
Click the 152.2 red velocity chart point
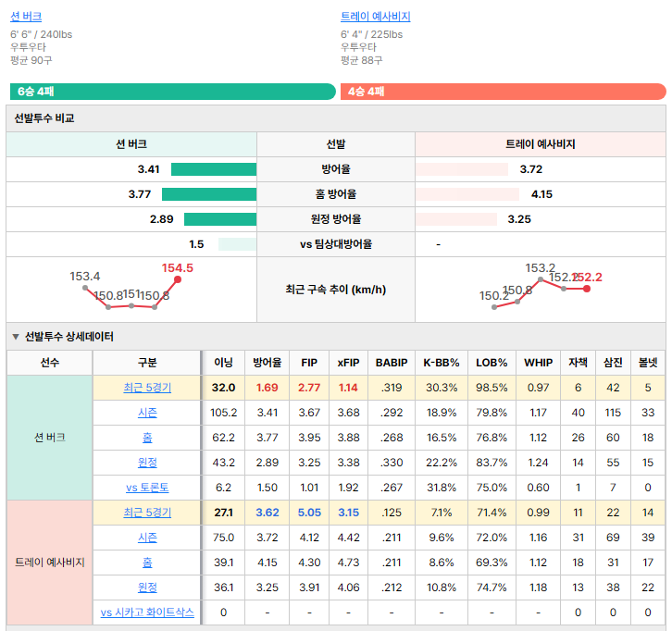(587, 289)
